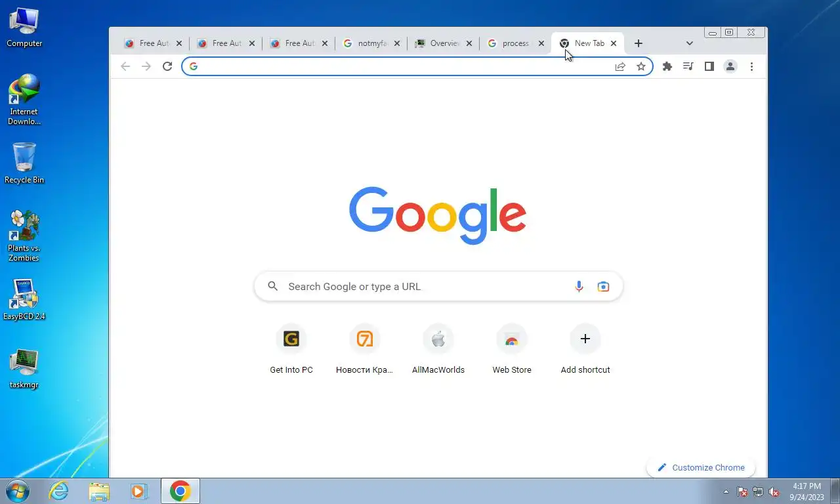Open the Extensions puzzle icon
The height and width of the screenshot is (504, 840).
point(667,66)
